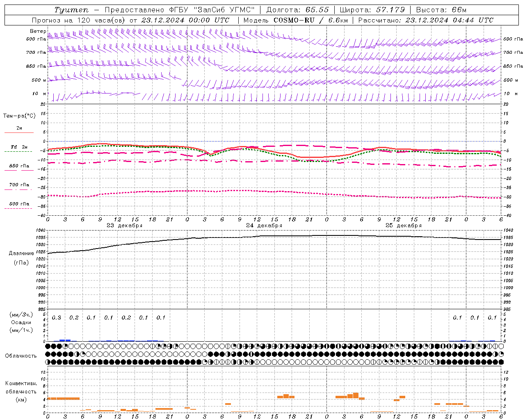Screen dimensions: 525x420
Task: Click the "Конвективн." convective cloud label
Action: coord(21,383)
